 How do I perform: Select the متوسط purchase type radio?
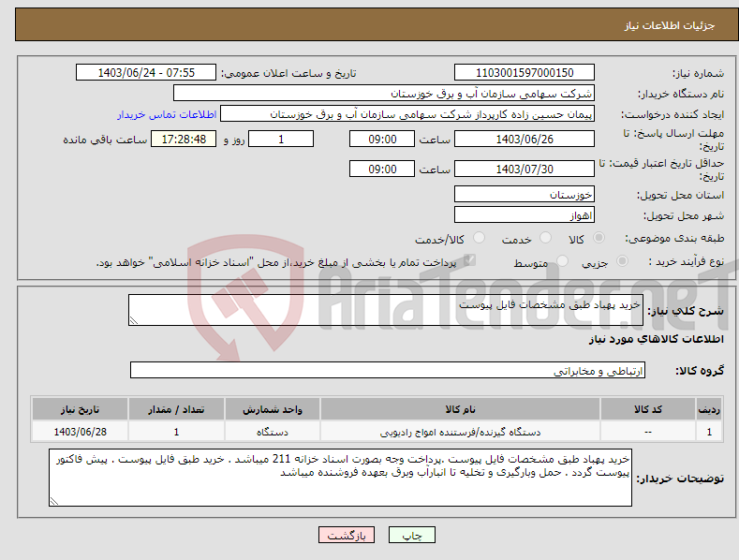coord(562,261)
